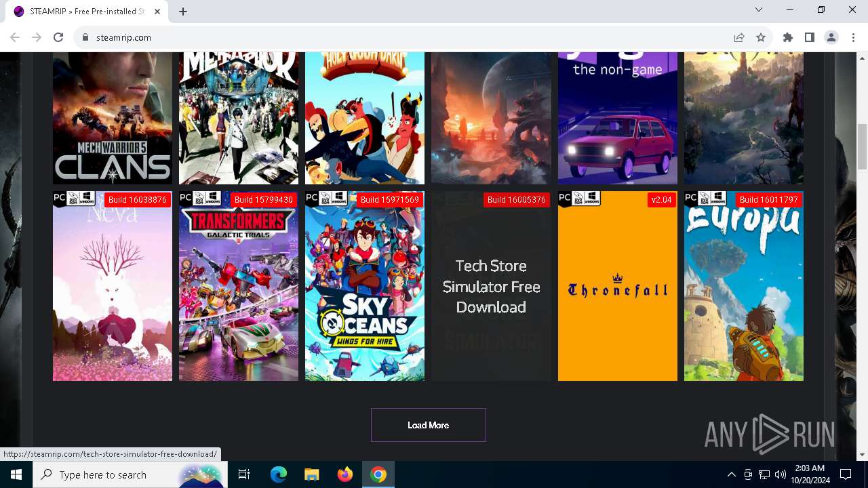Click PC Windows icon on Neva card

tap(74, 199)
